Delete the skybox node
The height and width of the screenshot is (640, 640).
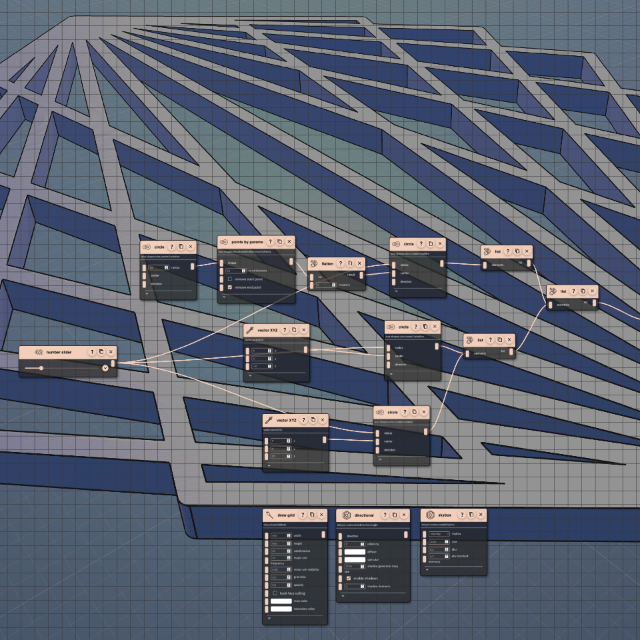tap(481, 515)
